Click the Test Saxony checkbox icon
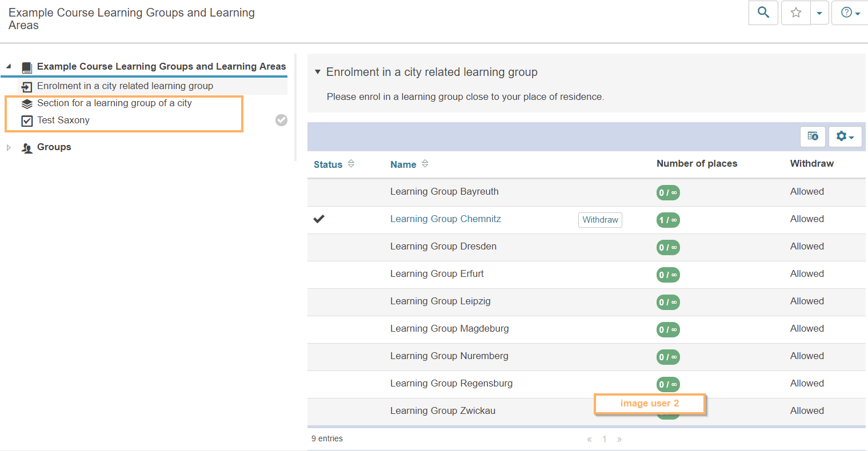 [27, 120]
